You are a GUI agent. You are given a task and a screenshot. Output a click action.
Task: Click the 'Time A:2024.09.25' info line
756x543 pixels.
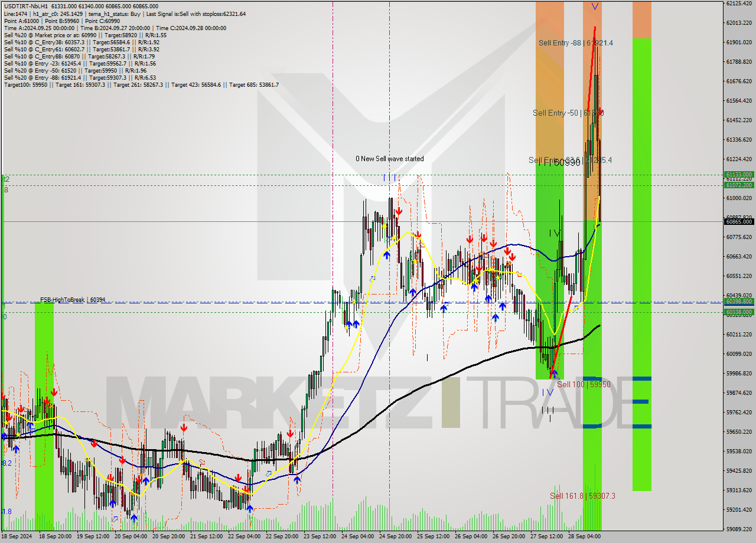tap(115, 28)
